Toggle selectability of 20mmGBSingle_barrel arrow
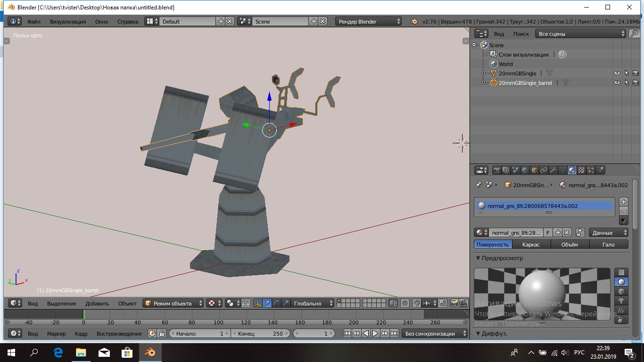The width and height of the screenshot is (644, 362). pos(627,83)
